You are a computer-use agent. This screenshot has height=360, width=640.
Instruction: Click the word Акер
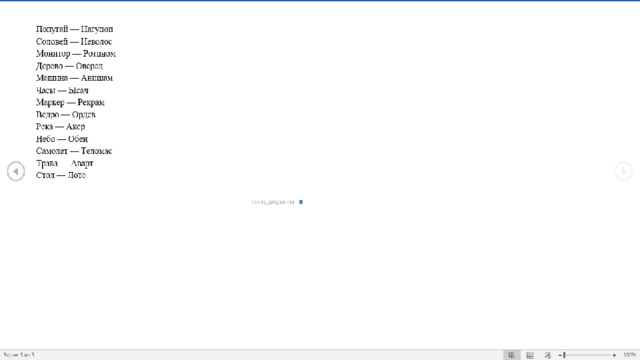[76, 127]
